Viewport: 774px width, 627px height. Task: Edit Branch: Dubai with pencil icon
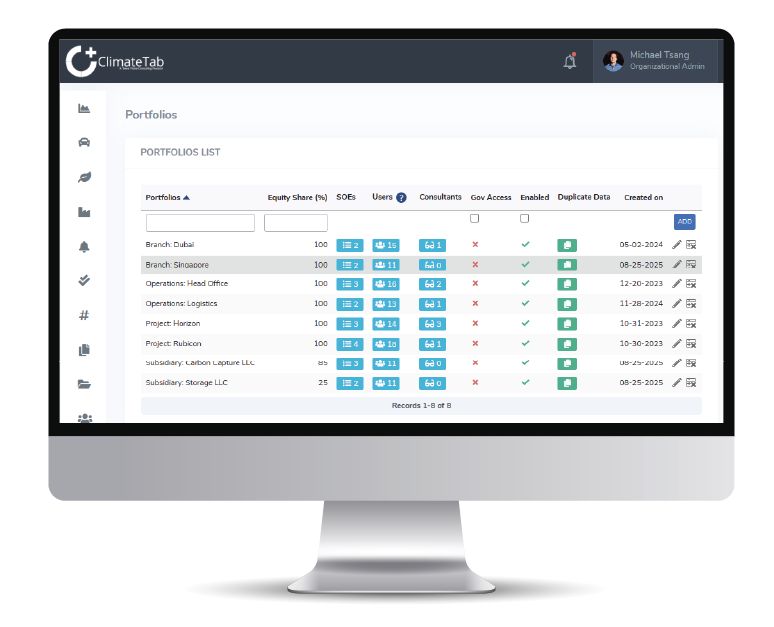coord(677,245)
